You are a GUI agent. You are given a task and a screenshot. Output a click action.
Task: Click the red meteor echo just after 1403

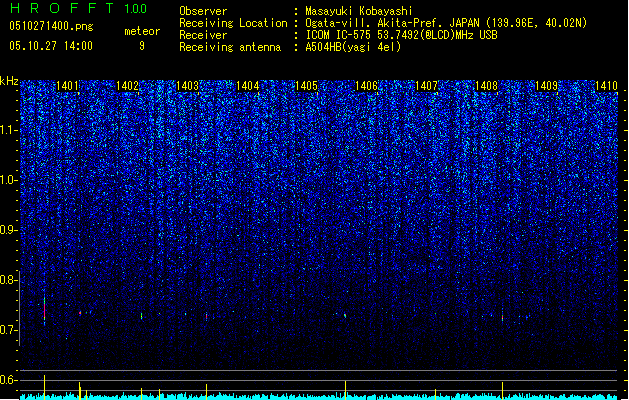pos(206,316)
